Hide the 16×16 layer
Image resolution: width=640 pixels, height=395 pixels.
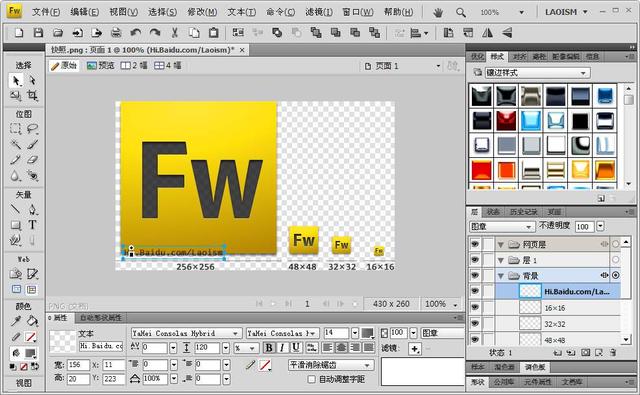(x=474, y=308)
